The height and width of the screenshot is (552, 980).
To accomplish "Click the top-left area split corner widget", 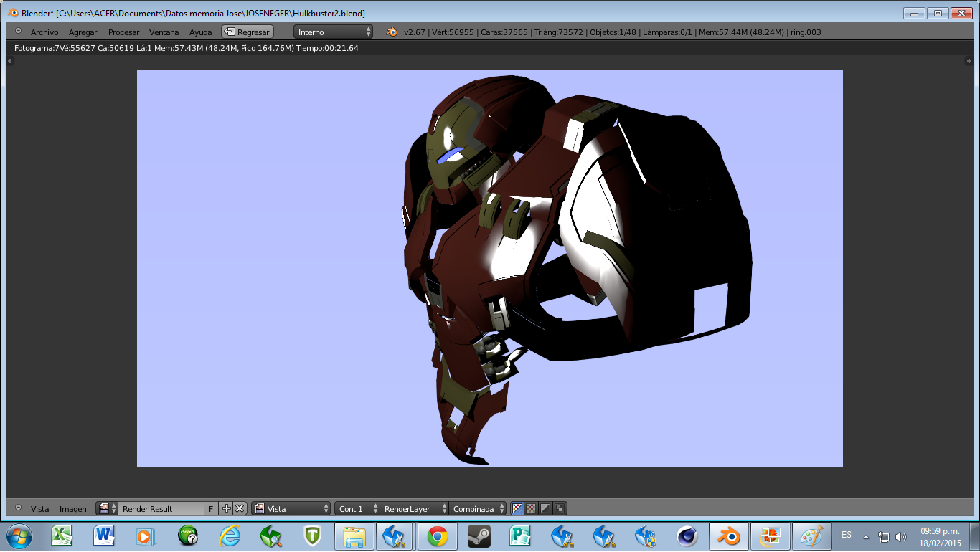I will (9, 62).
